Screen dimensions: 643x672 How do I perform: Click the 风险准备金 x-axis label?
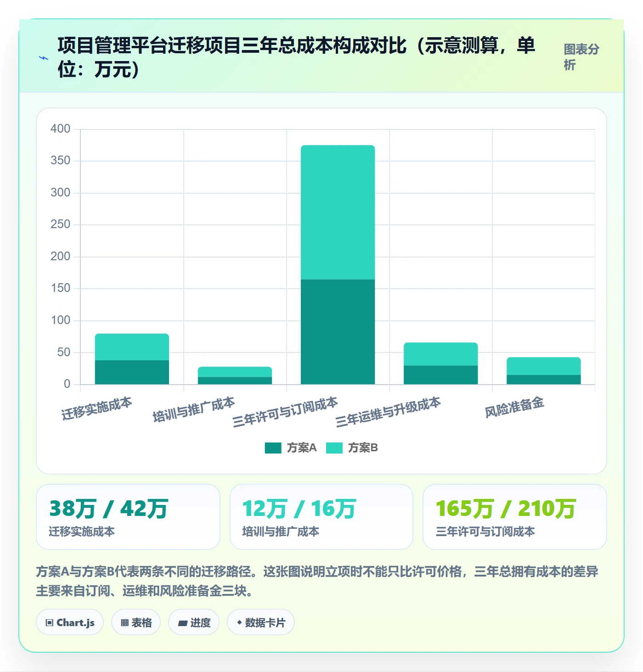[x=514, y=407]
